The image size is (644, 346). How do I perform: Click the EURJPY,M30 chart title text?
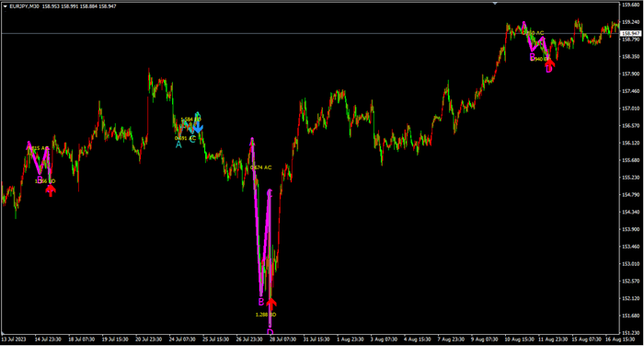[x=24, y=6]
